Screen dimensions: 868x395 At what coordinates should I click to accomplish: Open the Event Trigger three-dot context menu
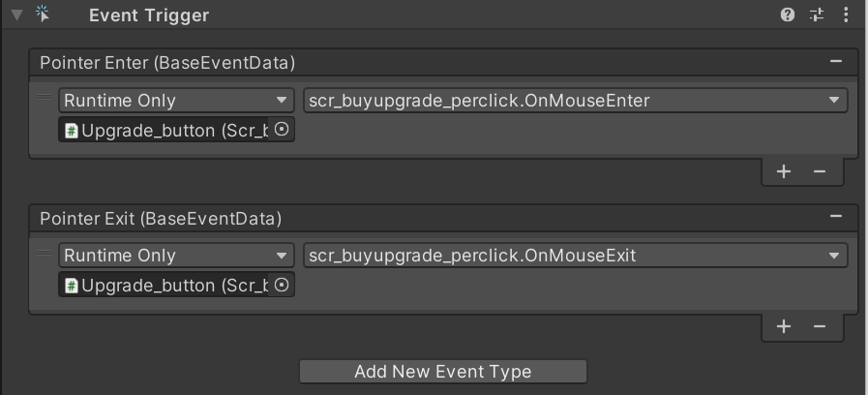[847, 15]
